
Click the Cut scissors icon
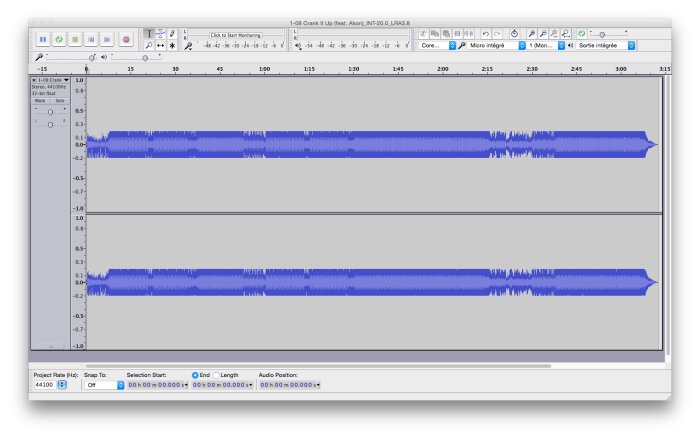click(423, 33)
